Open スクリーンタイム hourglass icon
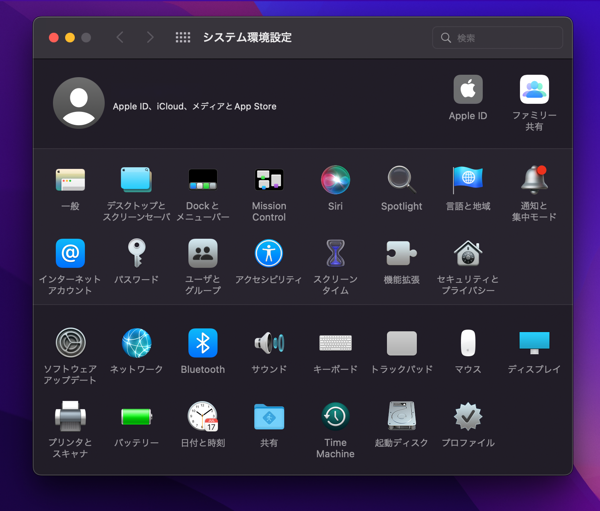The height and width of the screenshot is (511, 600). click(x=335, y=253)
